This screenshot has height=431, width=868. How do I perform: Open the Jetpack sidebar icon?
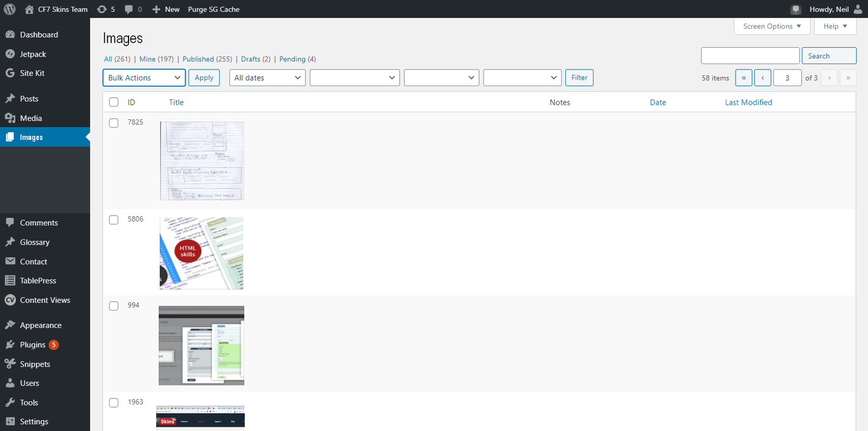(10, 54)
